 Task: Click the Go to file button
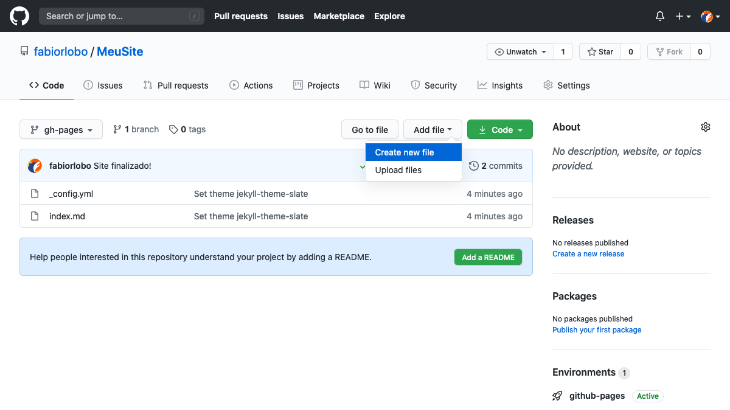pos(370,129)
